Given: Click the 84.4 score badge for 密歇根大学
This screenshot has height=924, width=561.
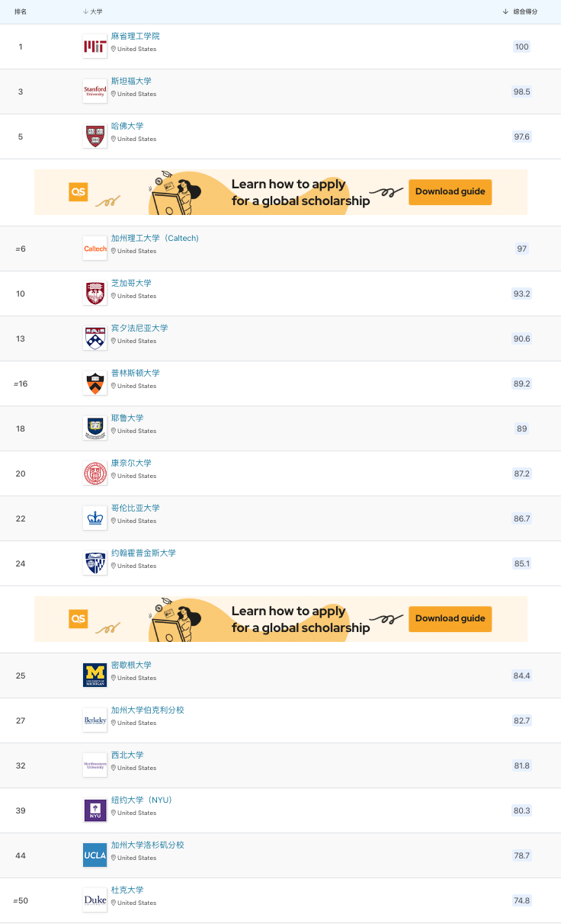Looking at the screenshot, I should (x=521, y=676).
